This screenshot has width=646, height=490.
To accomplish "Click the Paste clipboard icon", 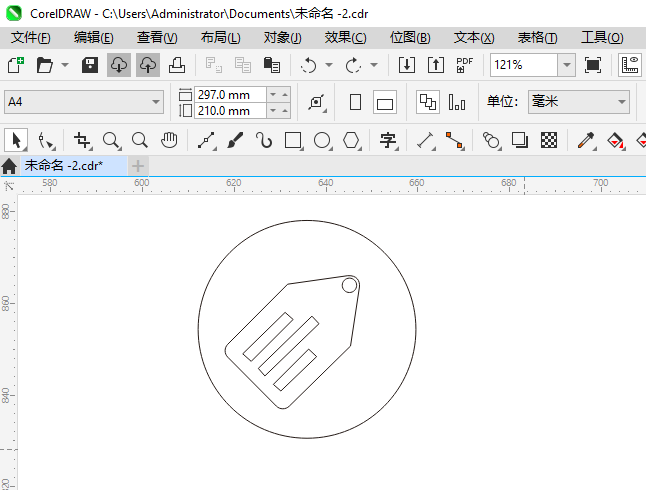I will (272, 65).
